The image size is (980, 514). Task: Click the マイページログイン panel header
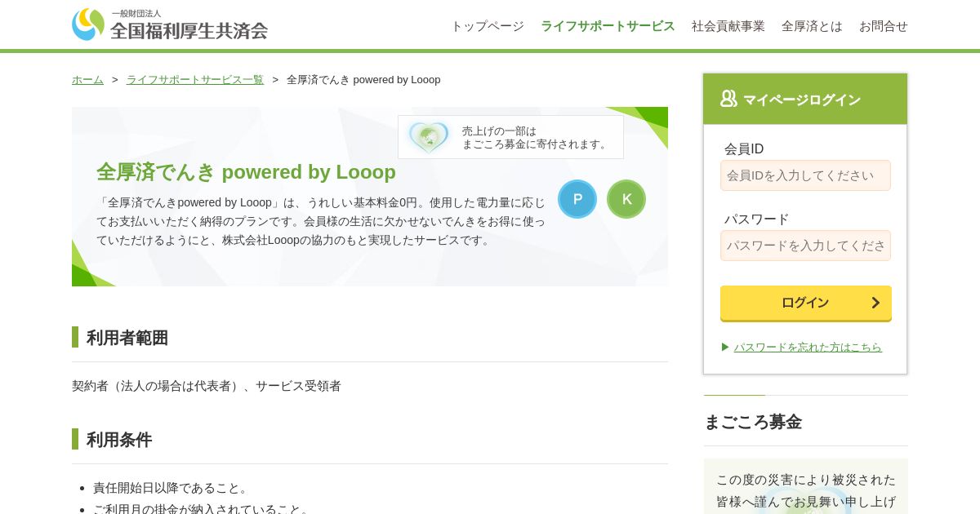805,100
